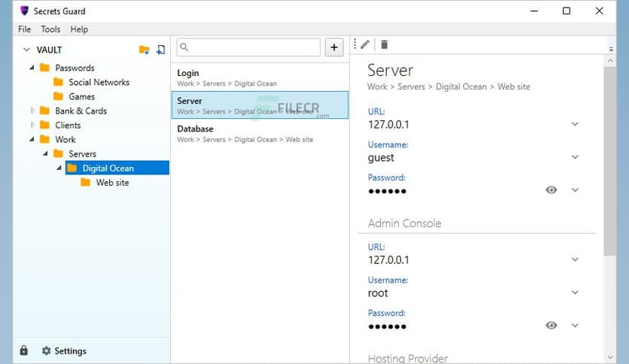Open dropdown for Server password field
This screenshot has height=364, width=629.
pyautogui.click(x=575, y=190)
